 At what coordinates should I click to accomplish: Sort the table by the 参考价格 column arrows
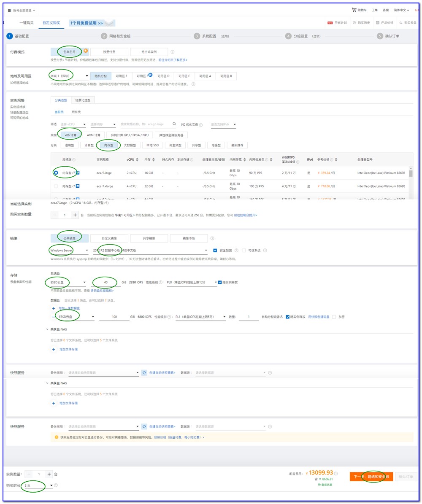coord(336,160)
